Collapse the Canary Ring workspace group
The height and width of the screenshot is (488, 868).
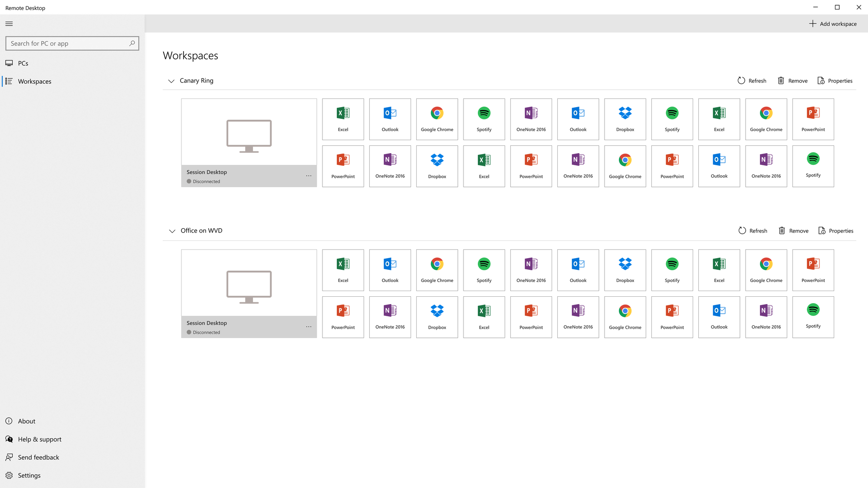tap(171, 81)
